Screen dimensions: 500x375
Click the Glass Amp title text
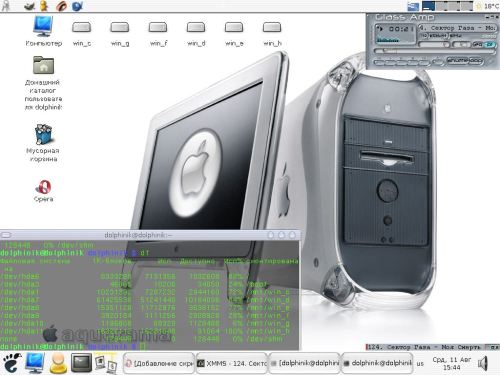[x=404, y=17]
